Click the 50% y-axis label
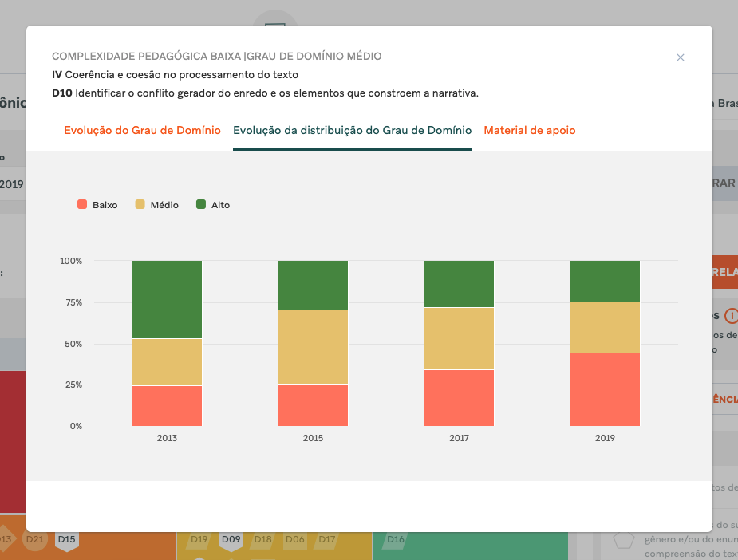 point(73,344)
